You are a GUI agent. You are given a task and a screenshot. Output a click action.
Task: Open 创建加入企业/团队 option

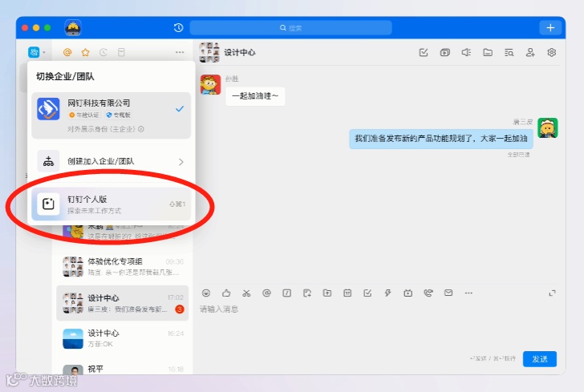[111, 162]
